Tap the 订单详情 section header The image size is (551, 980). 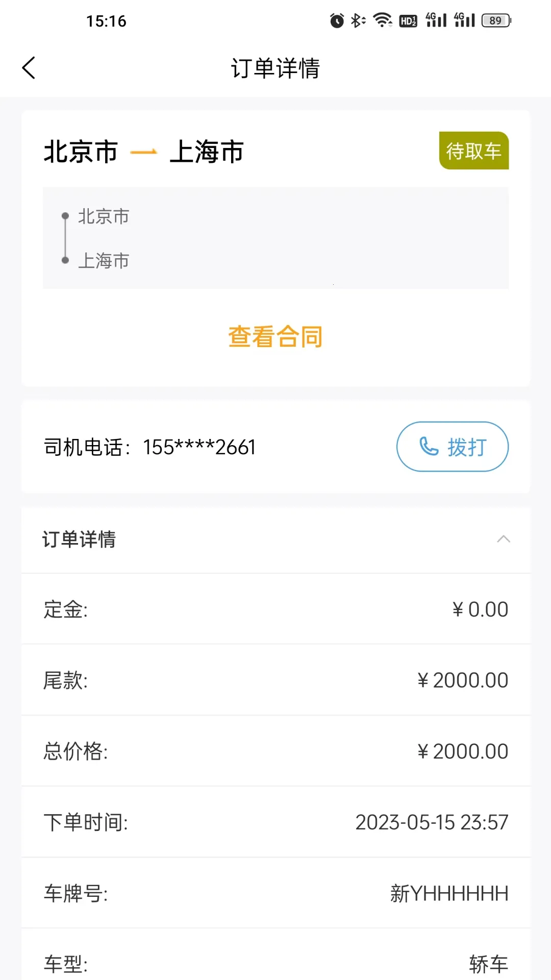(x=79, y=540)
